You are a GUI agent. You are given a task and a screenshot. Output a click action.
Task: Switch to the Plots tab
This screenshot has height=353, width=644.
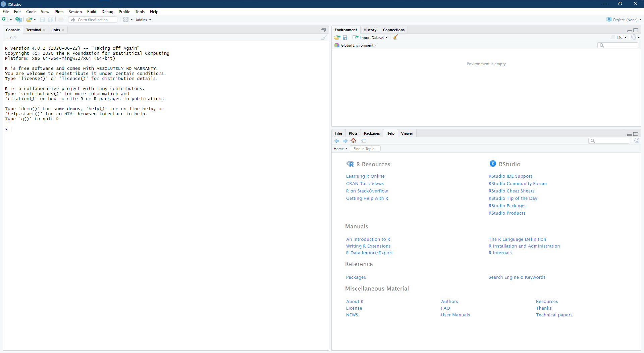353,133
